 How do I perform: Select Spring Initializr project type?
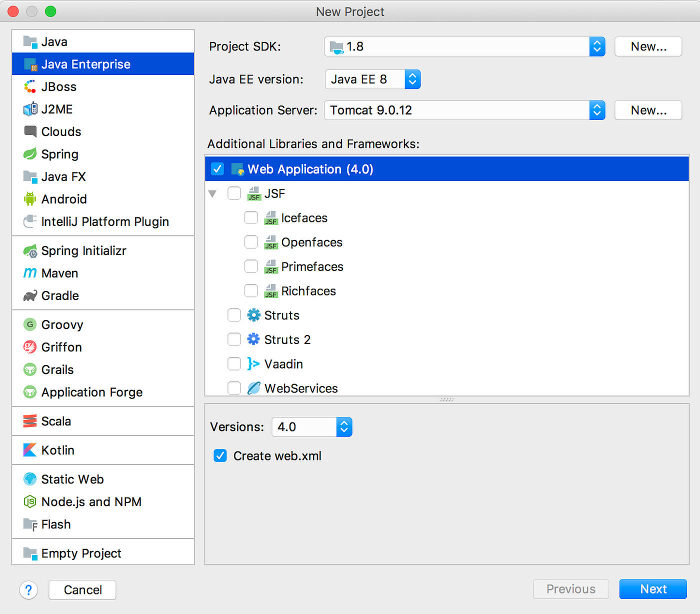point(103,250)
